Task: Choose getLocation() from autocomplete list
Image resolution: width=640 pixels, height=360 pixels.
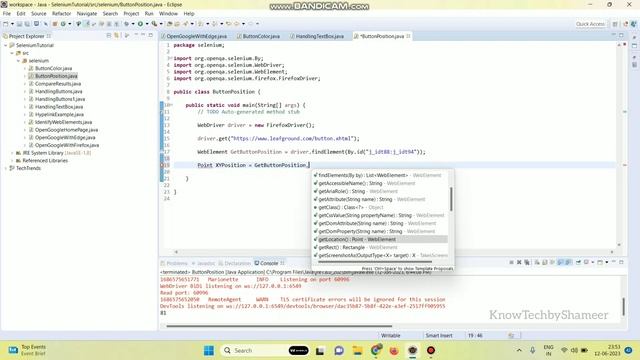Action: click(380, 239)
